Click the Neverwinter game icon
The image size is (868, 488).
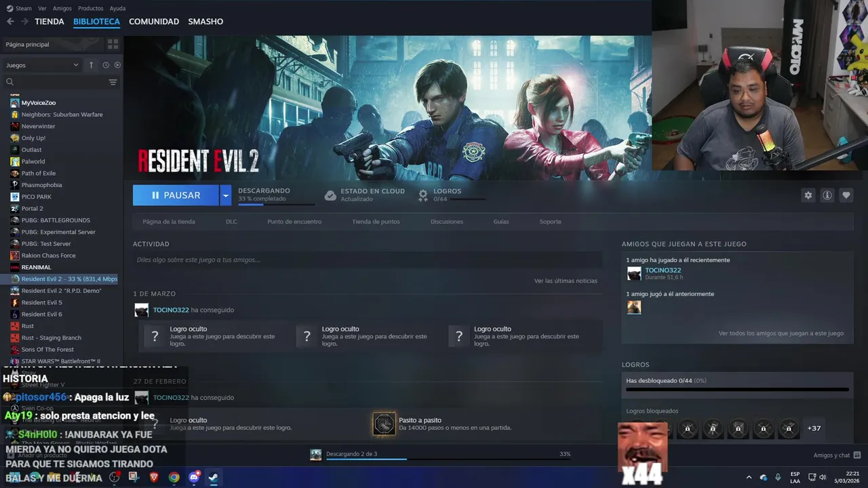(15, 126)
